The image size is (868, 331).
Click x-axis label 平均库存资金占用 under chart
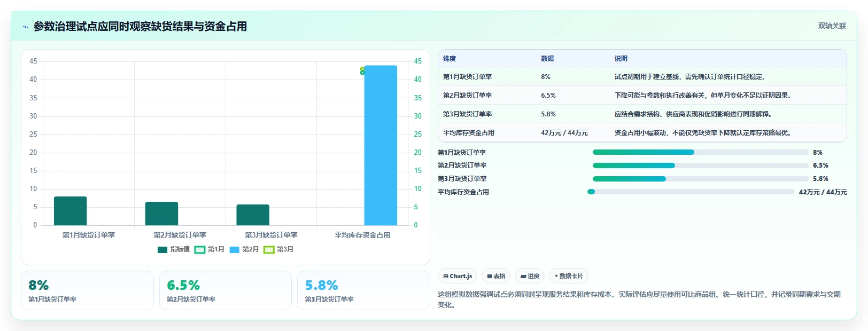[x=362, y=235]
